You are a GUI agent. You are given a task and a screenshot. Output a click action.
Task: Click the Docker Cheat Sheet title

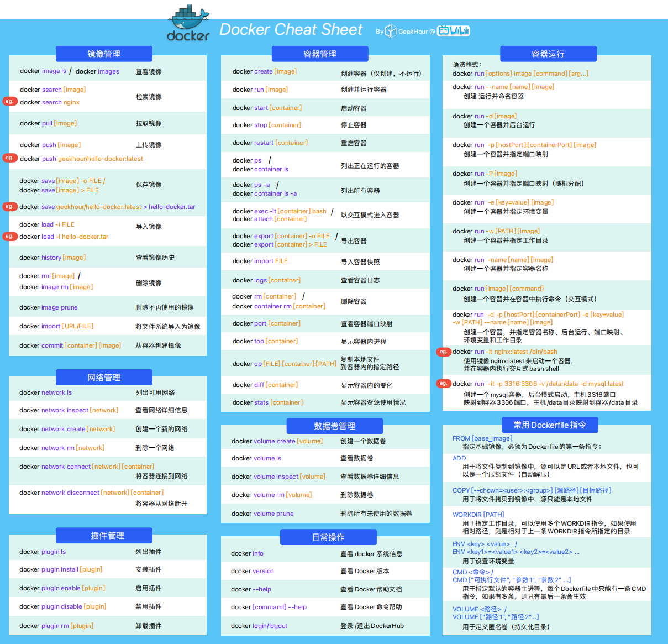click(291, 29)
